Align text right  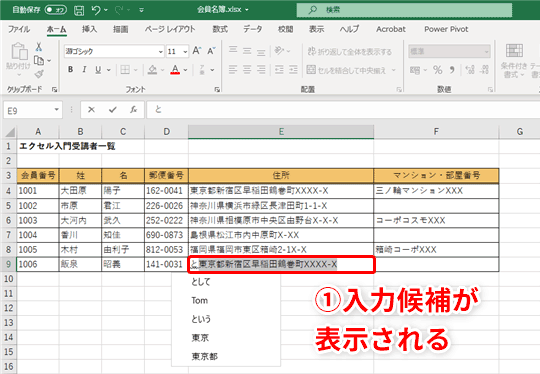coord(261,70)
